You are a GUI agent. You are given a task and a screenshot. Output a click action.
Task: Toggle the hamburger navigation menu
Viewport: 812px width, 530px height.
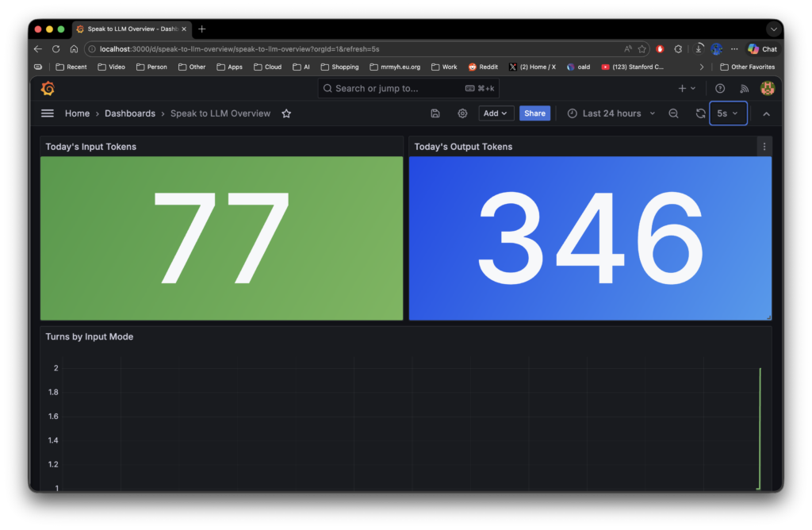(48, 113)
